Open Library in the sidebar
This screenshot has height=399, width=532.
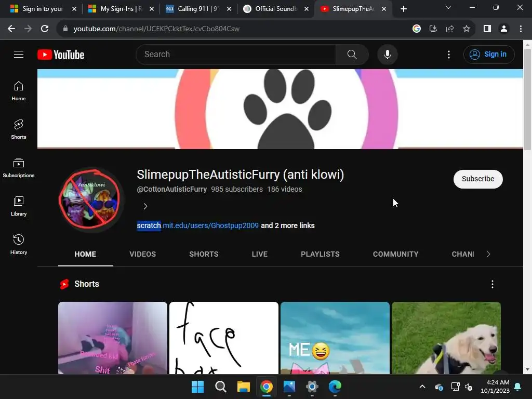(19, 206)
